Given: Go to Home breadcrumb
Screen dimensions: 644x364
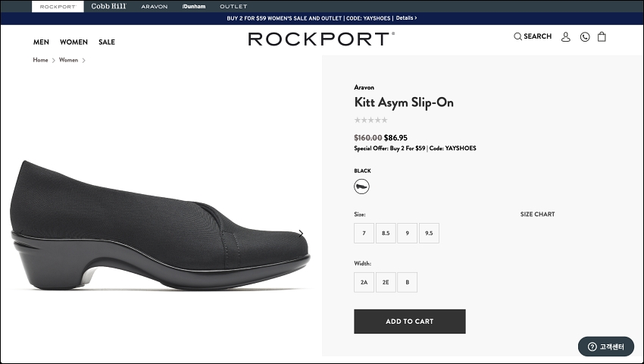Looking at the screenshot, I should pyautogui.click(x=40, y=60).
